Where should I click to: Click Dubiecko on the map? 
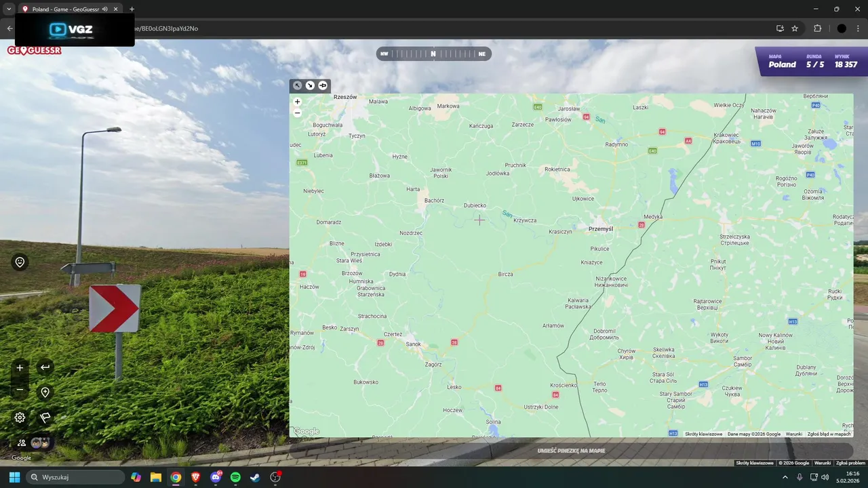point(475,205)
